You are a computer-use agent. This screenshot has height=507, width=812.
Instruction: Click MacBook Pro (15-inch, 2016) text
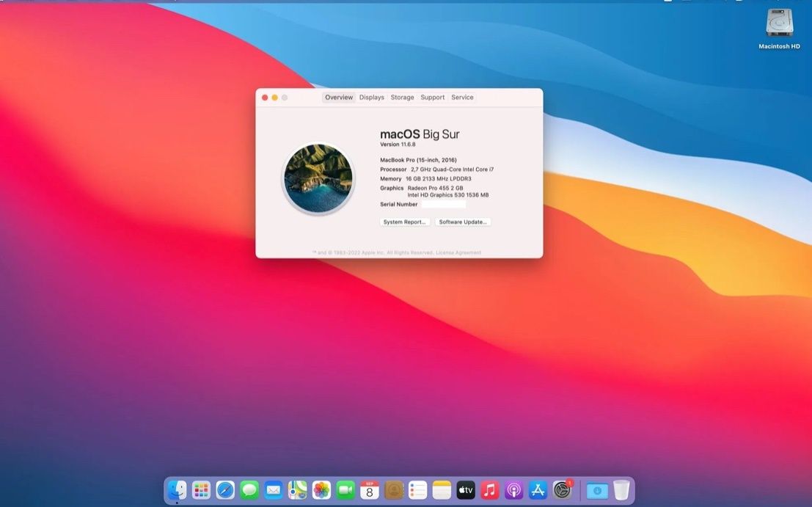418,160
